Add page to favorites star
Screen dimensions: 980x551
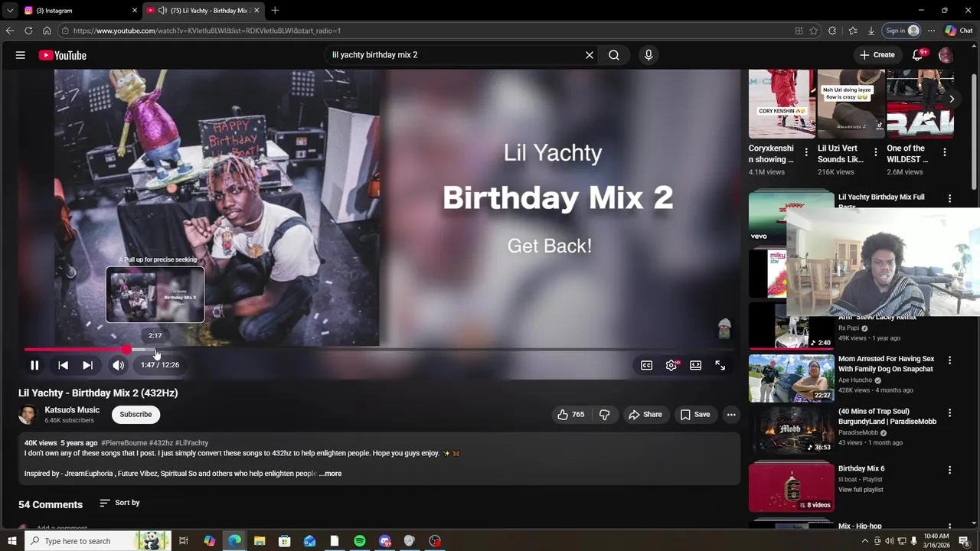(813, 31)
